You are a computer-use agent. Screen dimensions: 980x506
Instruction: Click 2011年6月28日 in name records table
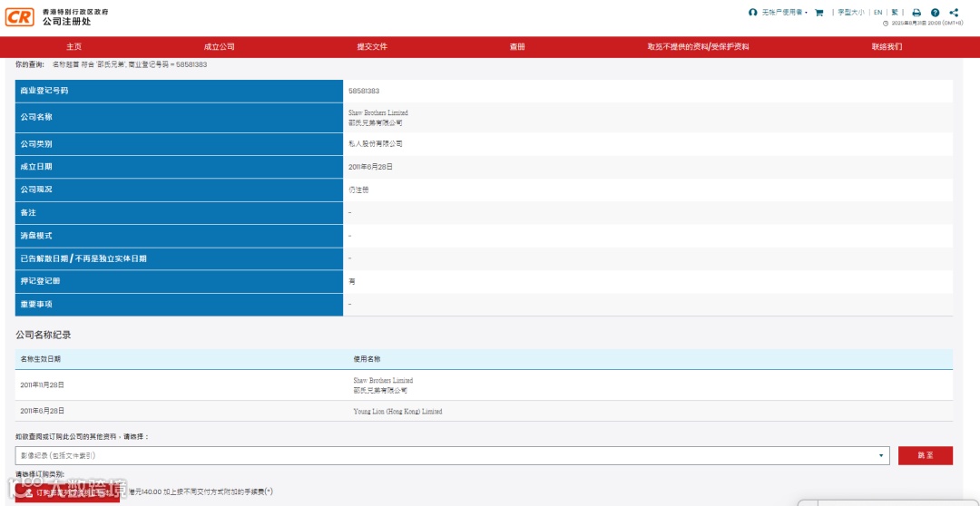[42, 411]
